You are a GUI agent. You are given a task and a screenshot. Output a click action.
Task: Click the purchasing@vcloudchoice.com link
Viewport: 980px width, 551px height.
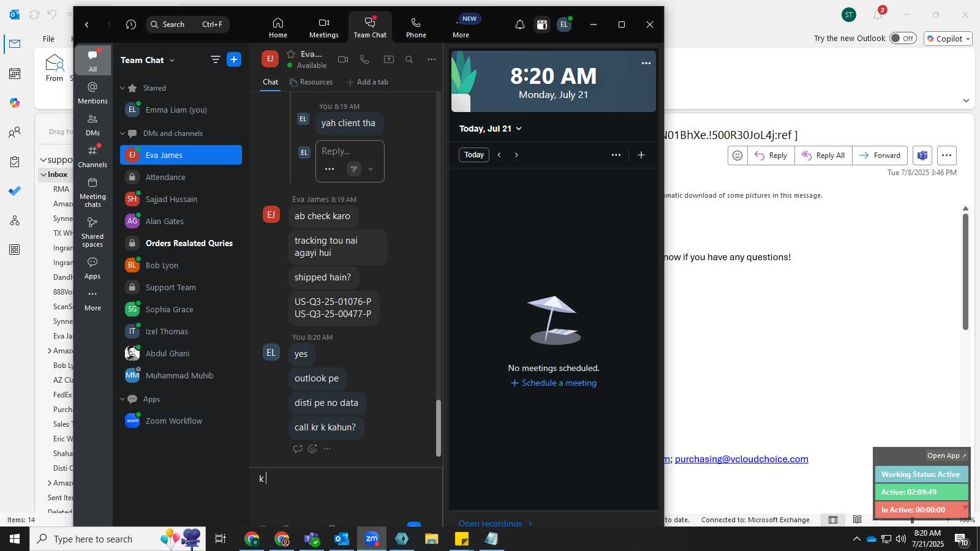[741, 459]
